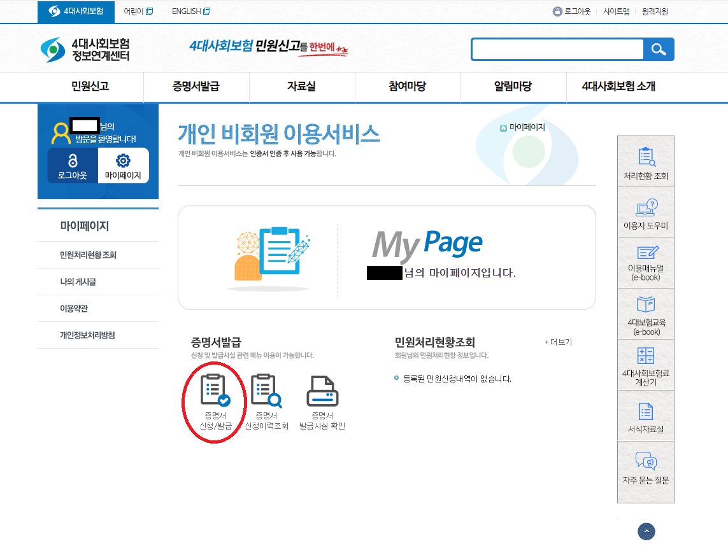The width and height of the screenshot is (728, 560).
Task: Click 로그아웃 in top utility bar
Action: click(572, 11)
